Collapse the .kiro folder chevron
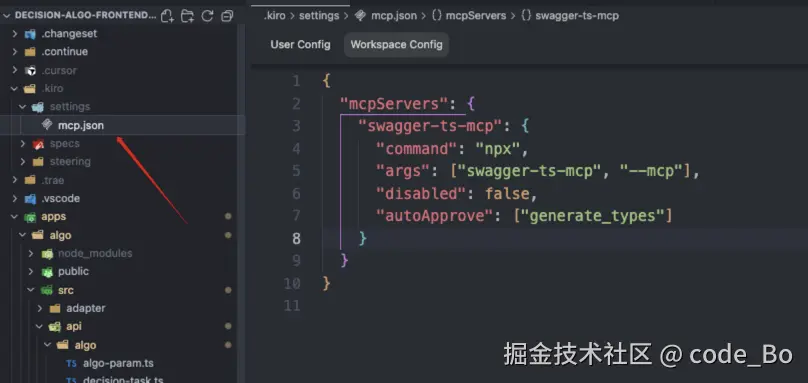The width and height of the screenshot is (808, 383). coord(15,89)
